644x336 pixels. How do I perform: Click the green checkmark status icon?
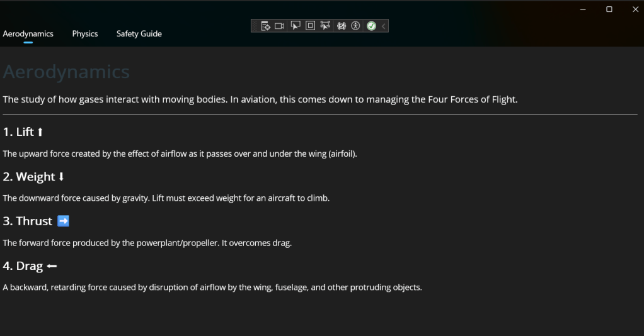[371, 26]
